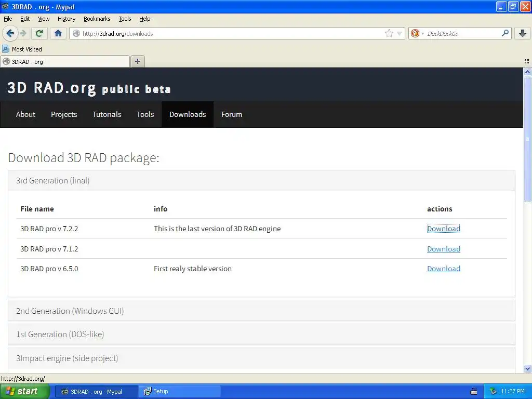532x399 pixels.
Task: Click the vertical scrollbar thumb
Action: [x=527, y=139]
